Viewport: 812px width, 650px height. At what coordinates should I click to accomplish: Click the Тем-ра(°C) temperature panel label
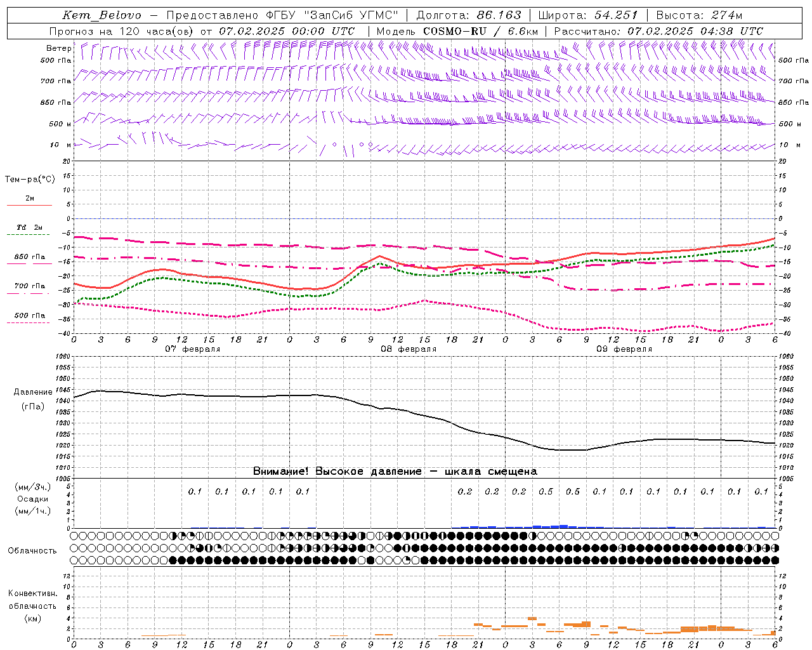(x=30, y=180)
